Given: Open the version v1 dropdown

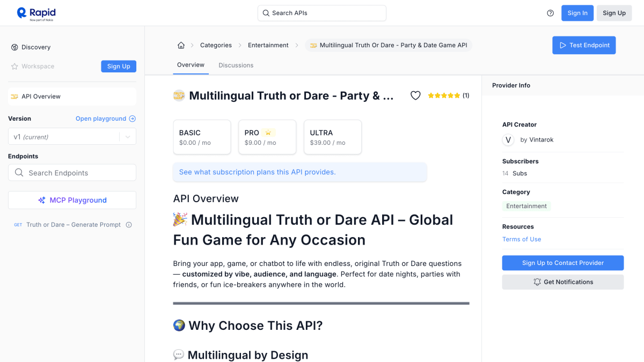Looking at the screenshot, I should 72,137.
